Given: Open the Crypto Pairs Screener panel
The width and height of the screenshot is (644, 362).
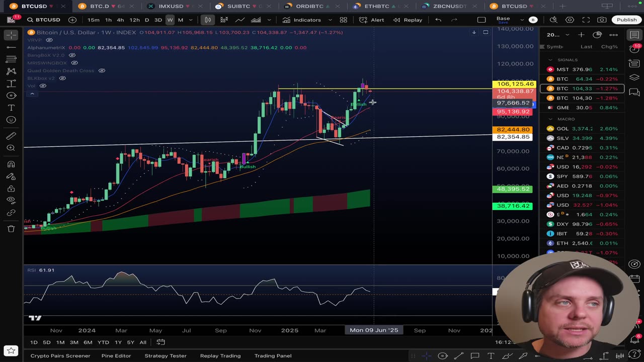Looking at the screenshot, I should 60,355.
